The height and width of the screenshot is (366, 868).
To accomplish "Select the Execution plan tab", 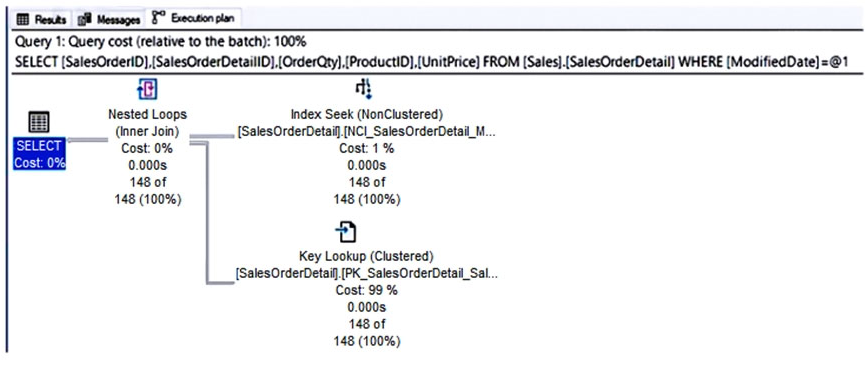I will 194,19.
